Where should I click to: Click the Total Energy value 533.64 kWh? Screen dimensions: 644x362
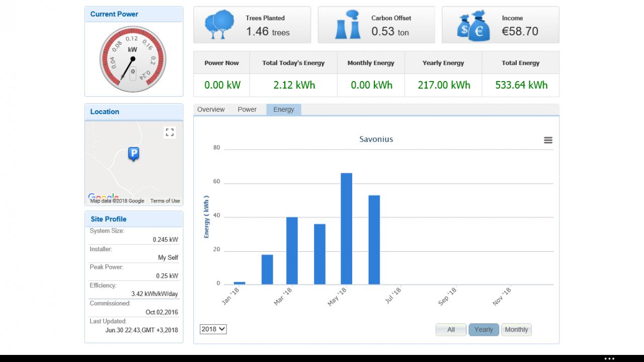[521, 85]
